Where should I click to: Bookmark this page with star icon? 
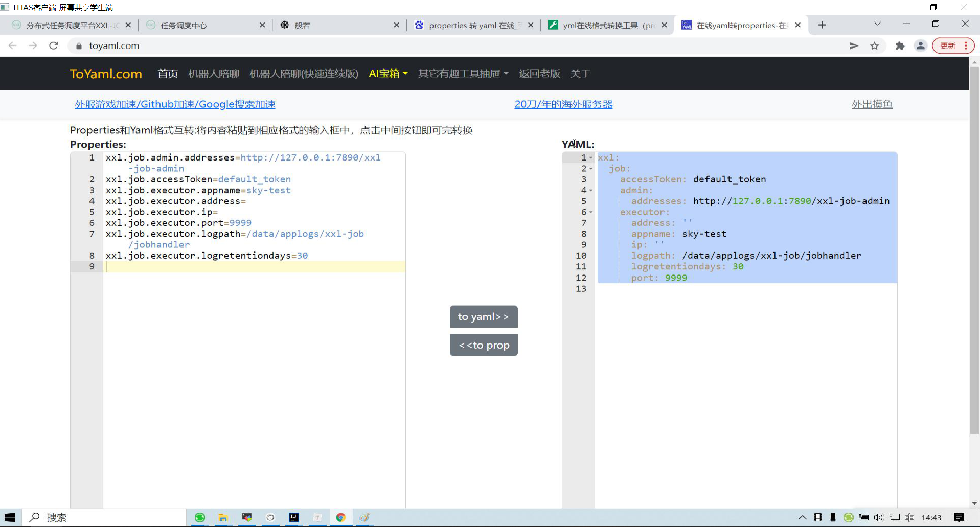click(x=875, y=45)
